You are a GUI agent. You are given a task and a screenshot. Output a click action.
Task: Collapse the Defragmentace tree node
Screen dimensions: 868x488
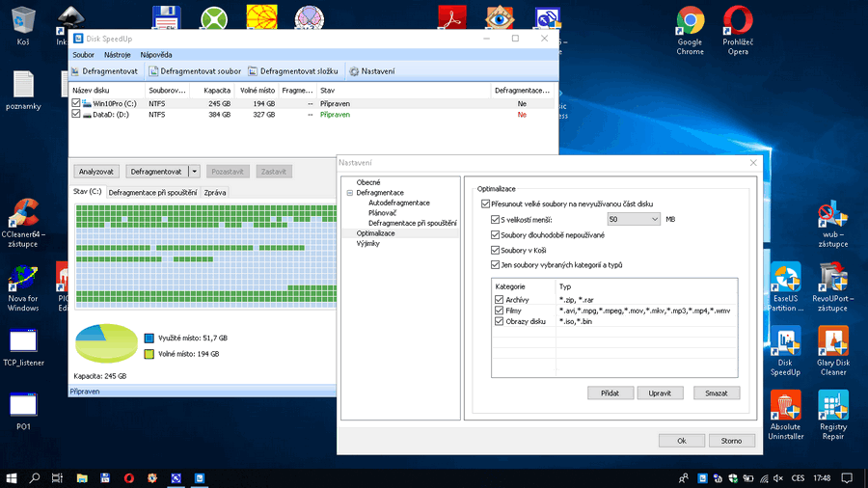click(349, 193)
